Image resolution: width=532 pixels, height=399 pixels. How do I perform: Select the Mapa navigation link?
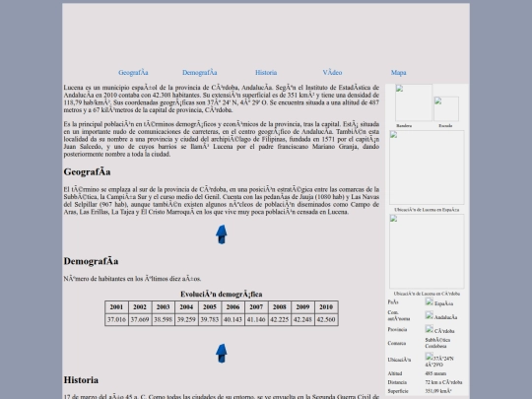pyautogui.click(x=398, y=73)
